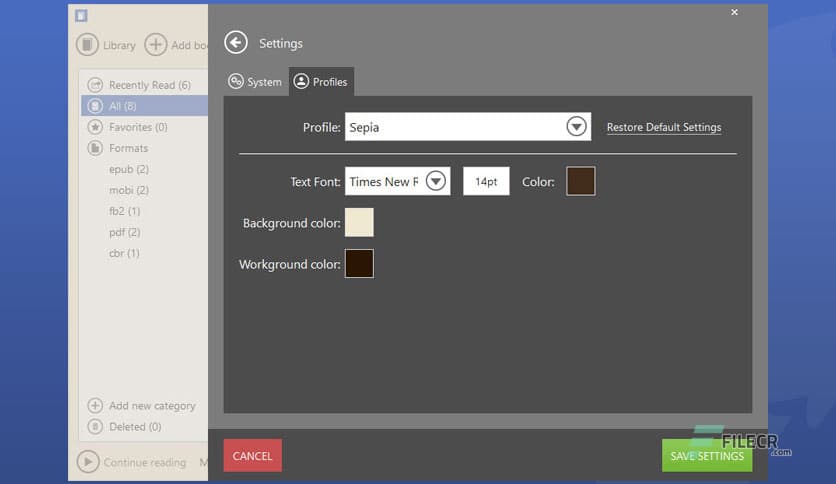This screenshot has width=836, height=484.
Task: Select the All (8) category icon
Action: 95,106
